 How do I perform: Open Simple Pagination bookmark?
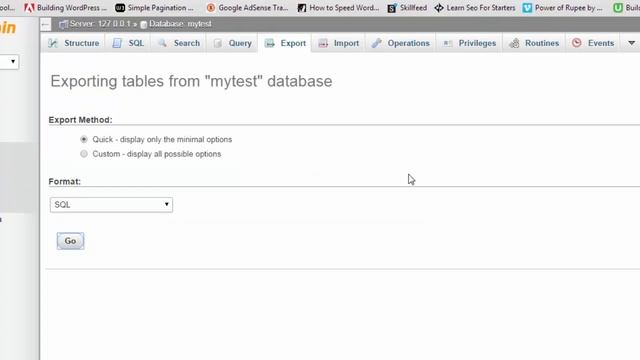tap(154, 8)
